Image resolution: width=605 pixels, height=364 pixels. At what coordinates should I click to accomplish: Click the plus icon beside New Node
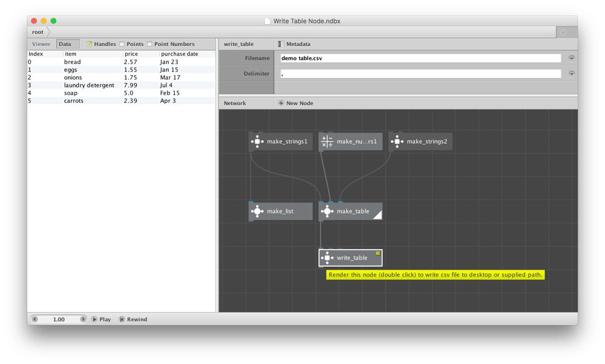pyautogui.click(x=281, y=103)
